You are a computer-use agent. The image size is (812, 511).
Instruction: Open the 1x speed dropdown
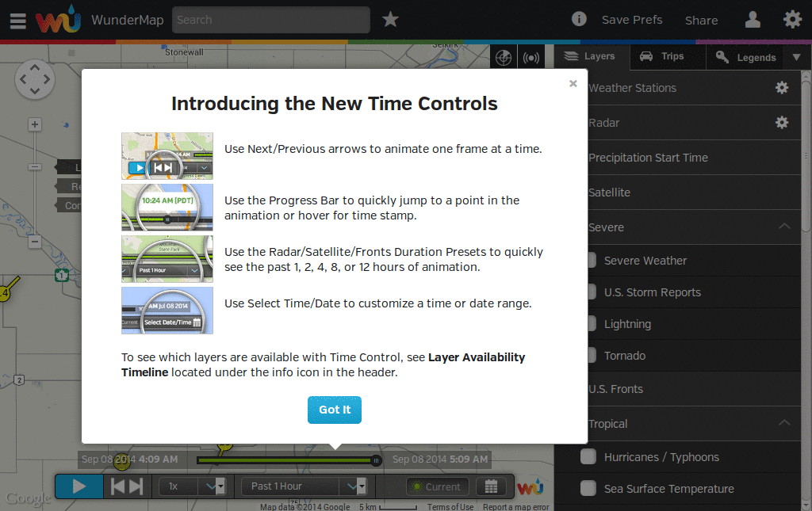[x=191, y=486]
